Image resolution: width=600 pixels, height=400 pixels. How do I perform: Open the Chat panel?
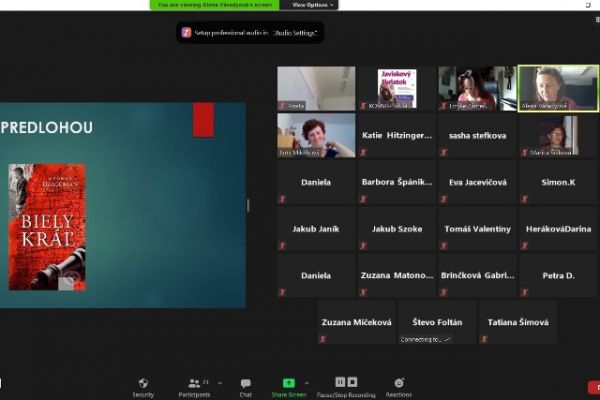pyautogui.click(x=245, y=384)
